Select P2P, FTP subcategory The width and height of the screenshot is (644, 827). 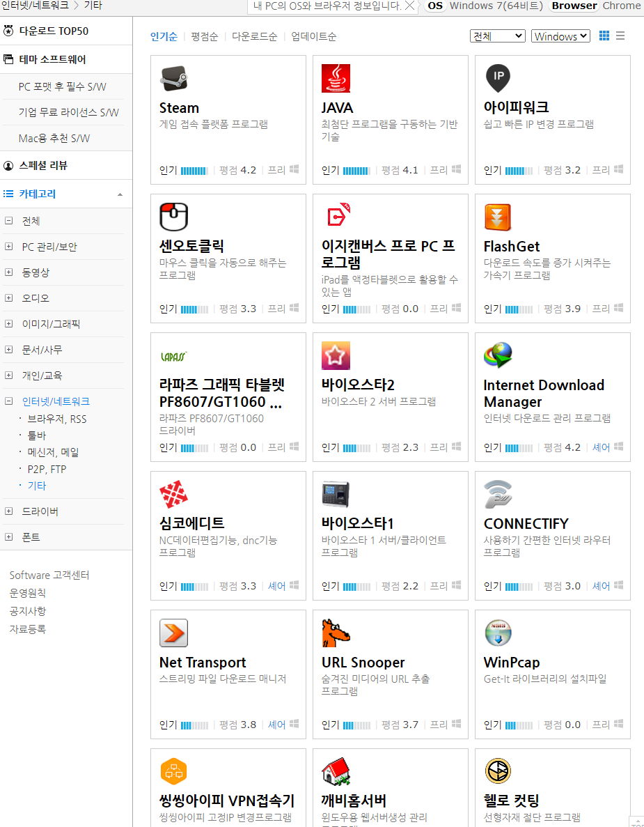[x=47, y=470]
